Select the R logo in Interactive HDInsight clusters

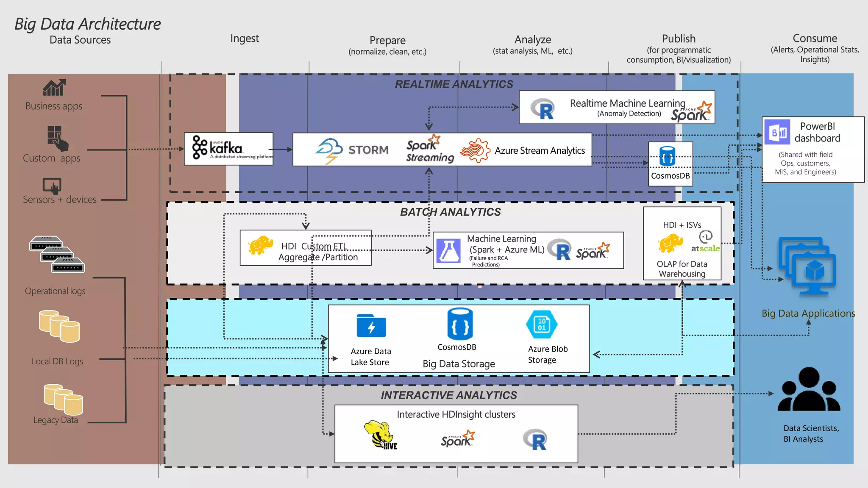535,439
